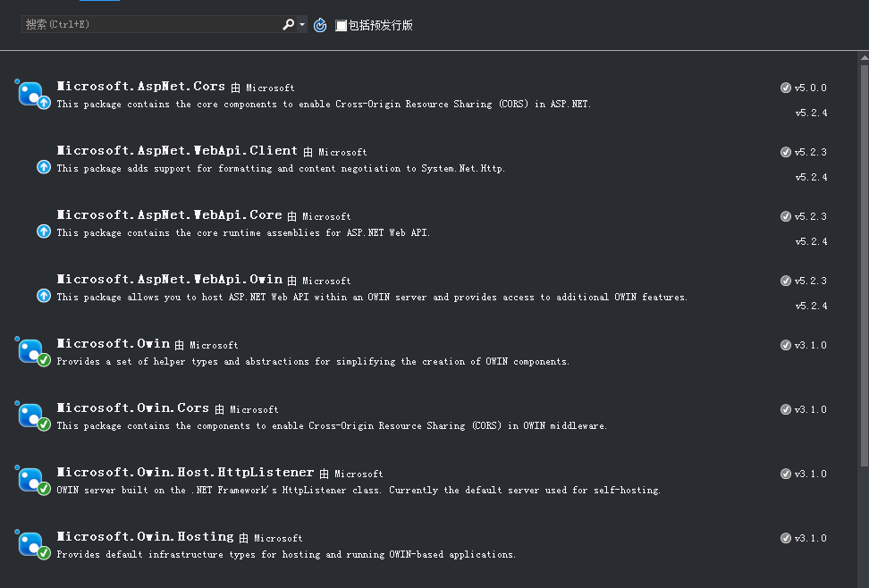
Task: Click the blue upgrade arrow on Microsoft.AspNet.WebApi.Client
Action: (43, 166)
